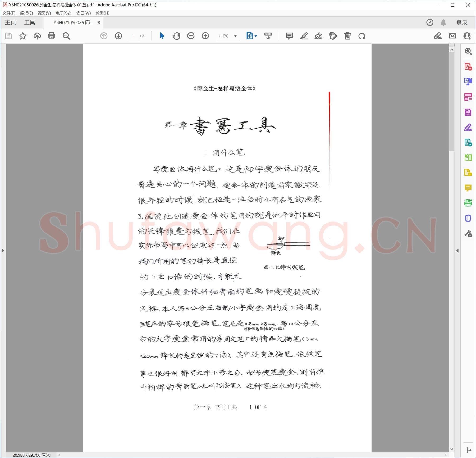
Task: Open the notifications bell
Action: click(x=443, y=22)
